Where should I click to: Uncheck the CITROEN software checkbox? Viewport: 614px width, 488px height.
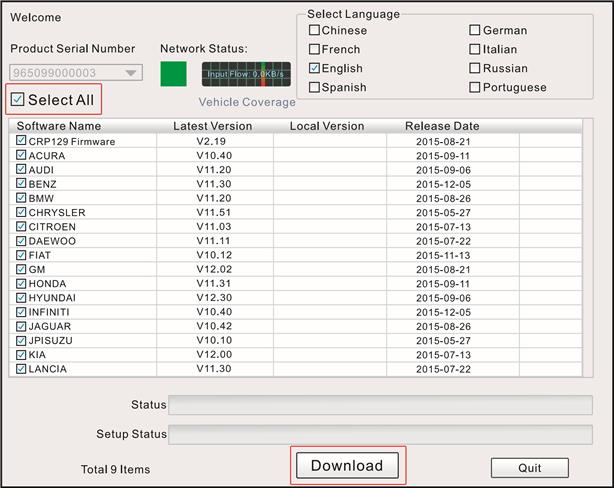click(x=21, y=226)
